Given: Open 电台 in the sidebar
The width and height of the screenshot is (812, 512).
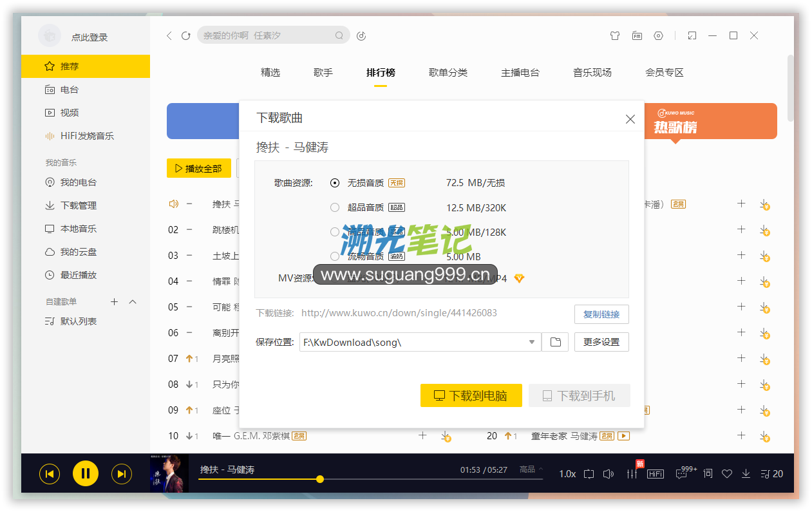Looking at the screenshot, I should pos(86,90).
